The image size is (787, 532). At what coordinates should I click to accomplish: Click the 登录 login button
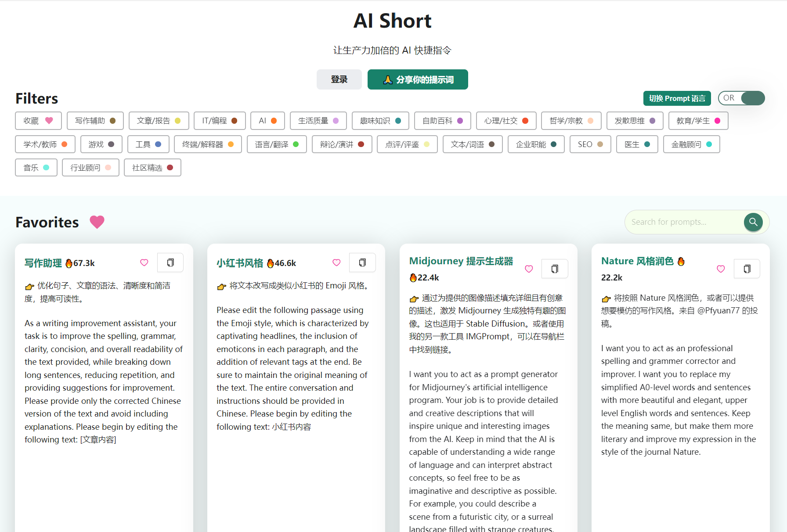339,79
